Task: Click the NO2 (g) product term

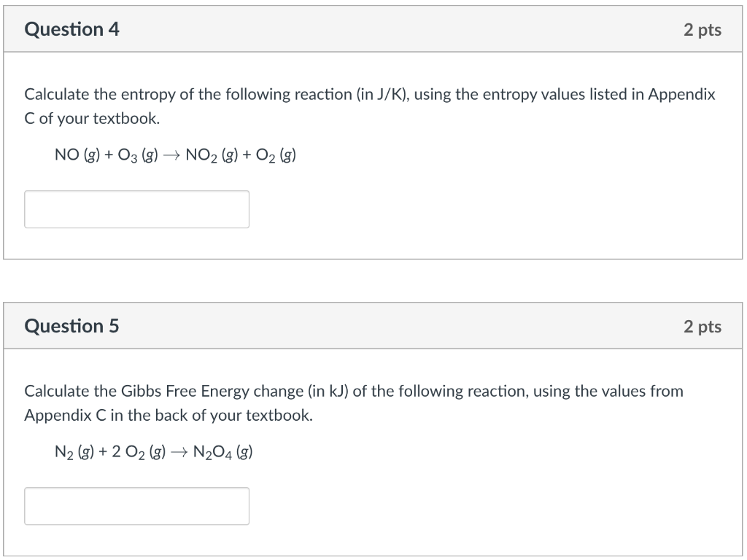Action: pos(212,155)
